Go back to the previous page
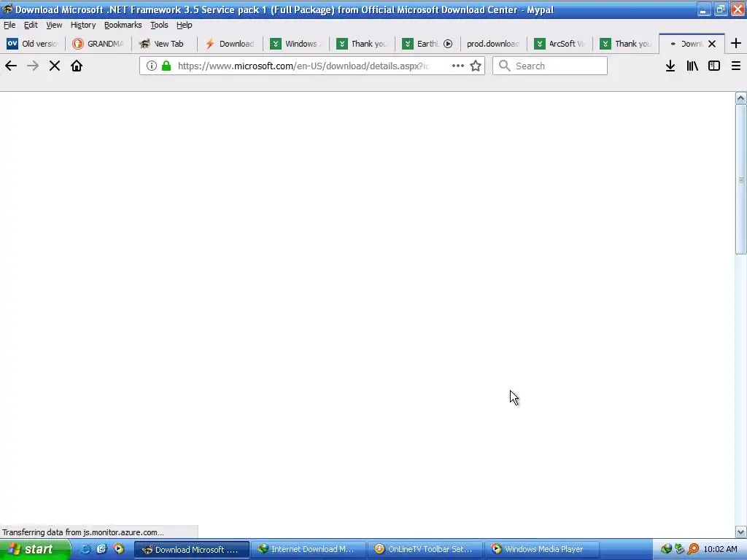The width and height of the screenshot is (747, 560). point(11,66)
